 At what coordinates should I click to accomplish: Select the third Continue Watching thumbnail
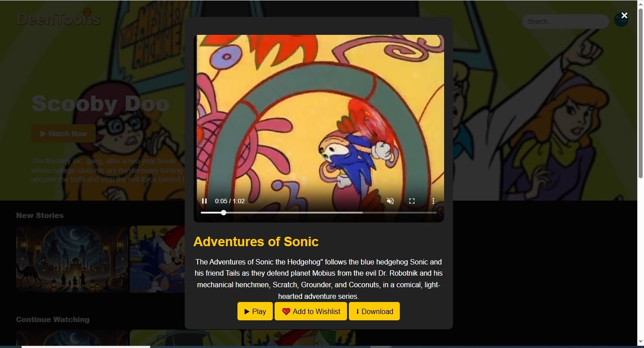[299, 338]
